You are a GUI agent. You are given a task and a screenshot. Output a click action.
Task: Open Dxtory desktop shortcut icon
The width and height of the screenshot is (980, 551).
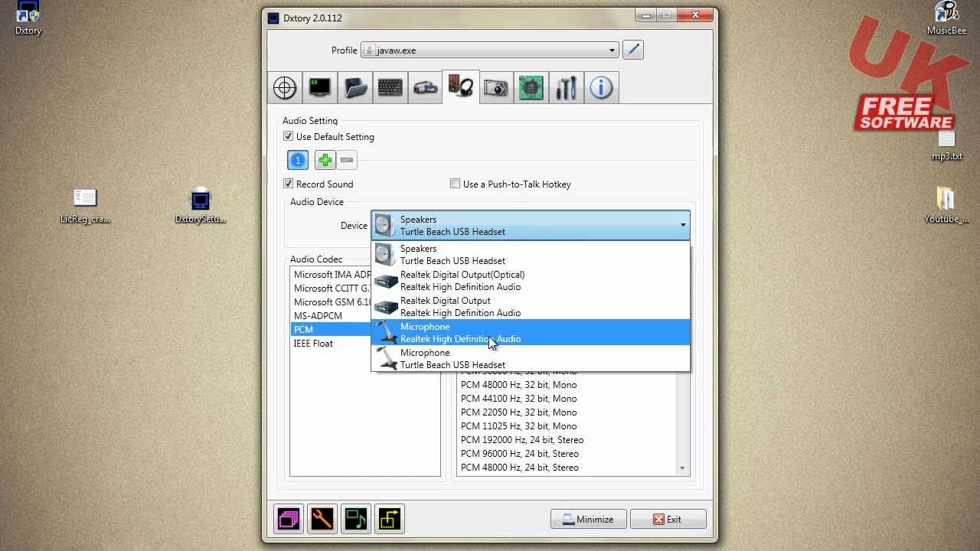pyautogui.click(x=28, y=19)
